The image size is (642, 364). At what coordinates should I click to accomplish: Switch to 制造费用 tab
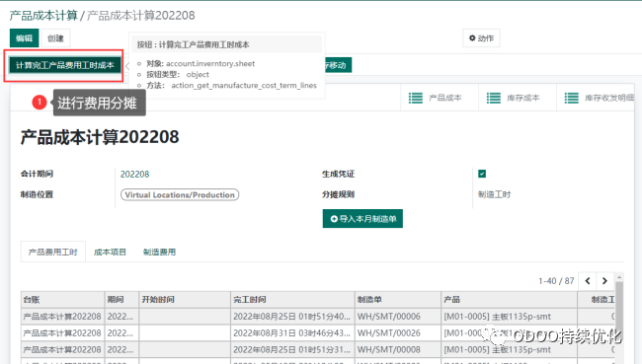coord(159,252)
